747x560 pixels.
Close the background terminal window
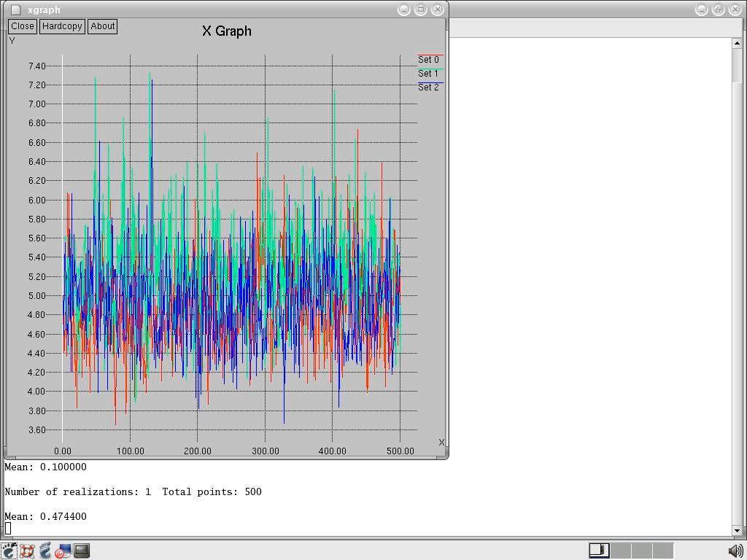tap(735, 9)
